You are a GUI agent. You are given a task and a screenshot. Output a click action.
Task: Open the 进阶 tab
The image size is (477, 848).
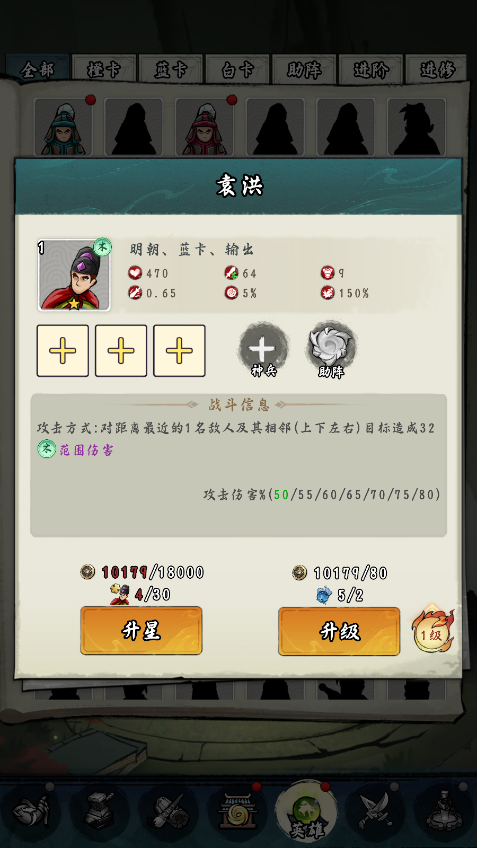click(371, 69)
